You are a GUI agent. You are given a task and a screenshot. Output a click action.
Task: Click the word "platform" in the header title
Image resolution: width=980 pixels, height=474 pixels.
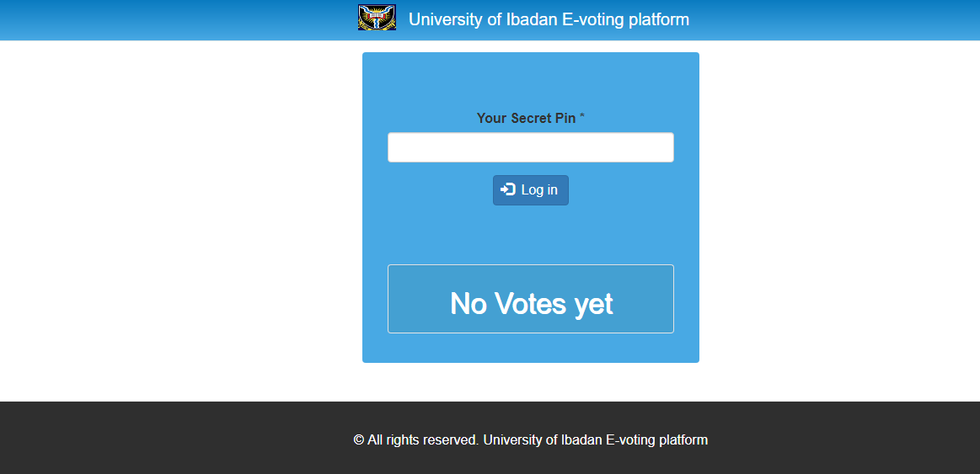pyautogui.click(x=658, y=19)
